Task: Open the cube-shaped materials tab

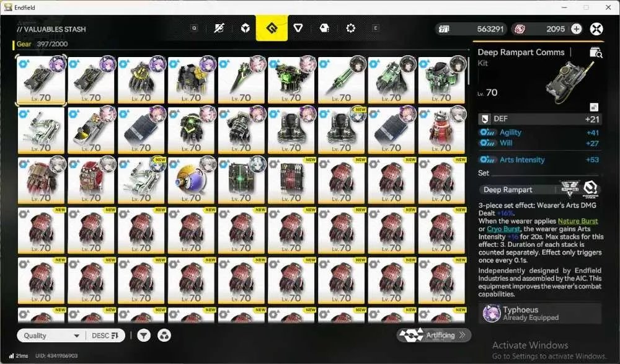Action: pos(246,28)
